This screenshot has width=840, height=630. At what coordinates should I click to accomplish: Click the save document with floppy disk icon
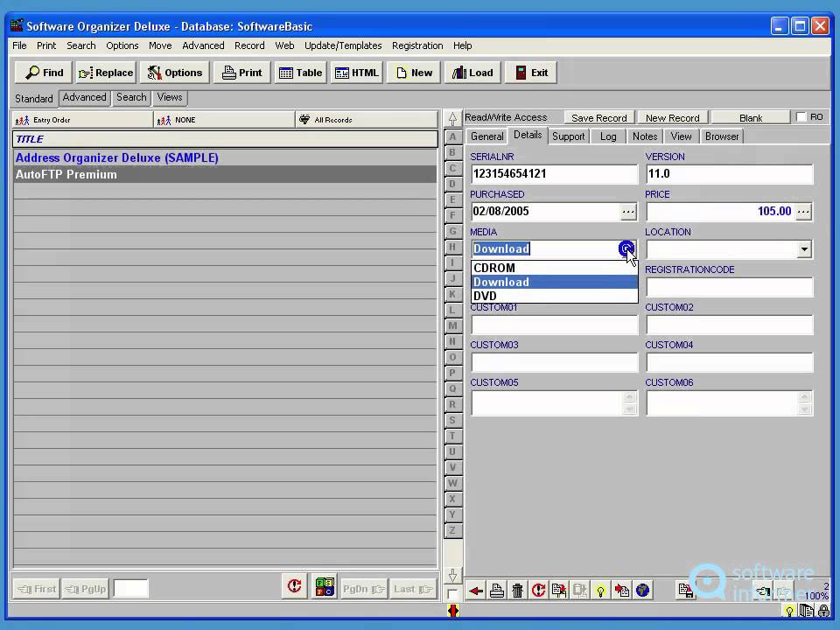coord(686,591)
